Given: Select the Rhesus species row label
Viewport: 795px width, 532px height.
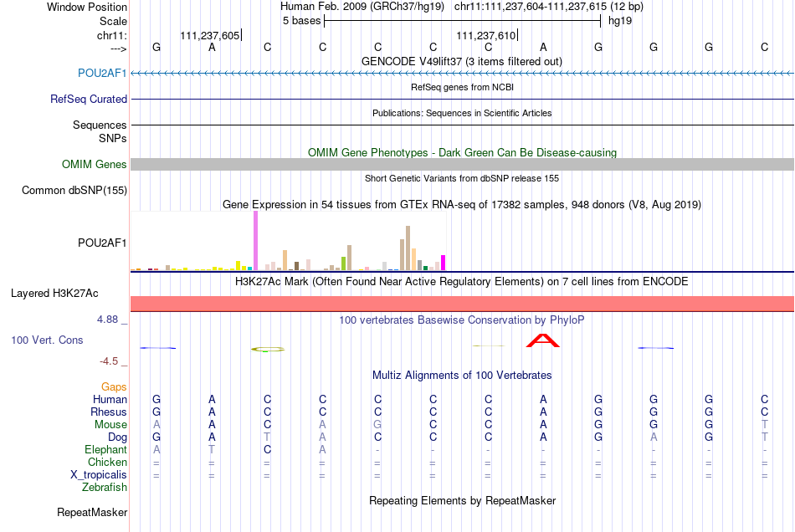Looking at the screenshot, I should pyautogui.click(x=109, y=412).
